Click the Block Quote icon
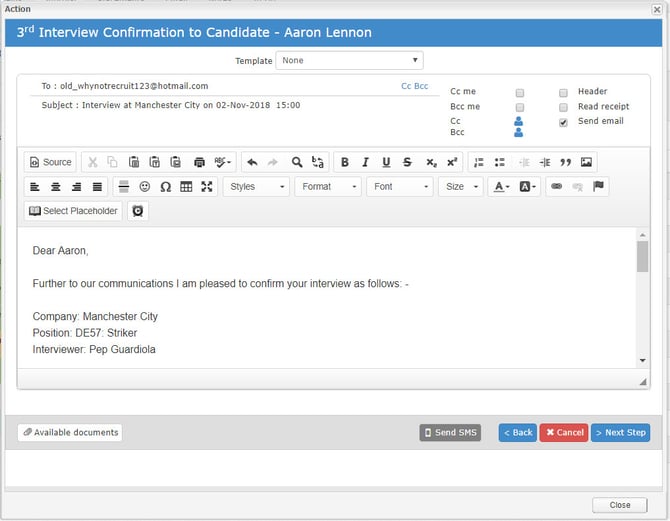 click(565, 162)
